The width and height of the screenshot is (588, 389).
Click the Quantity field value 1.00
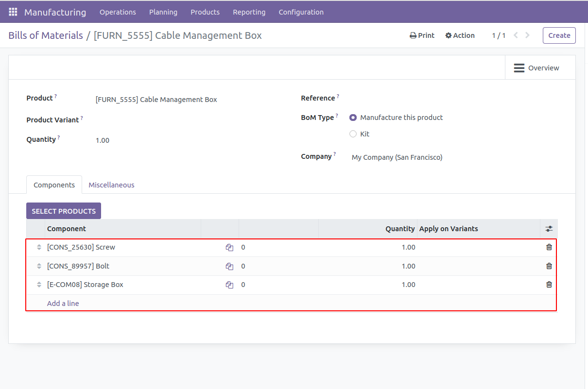point(103,140)
